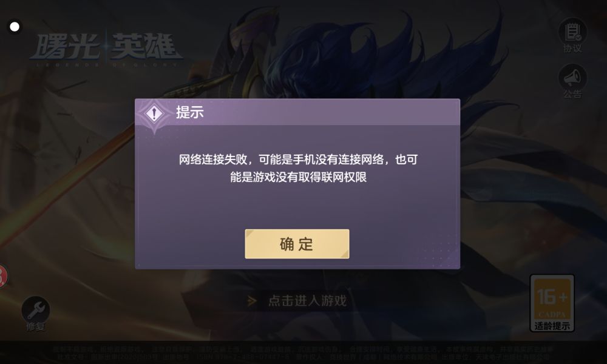Click the 协议 text label

pos(572,49)
